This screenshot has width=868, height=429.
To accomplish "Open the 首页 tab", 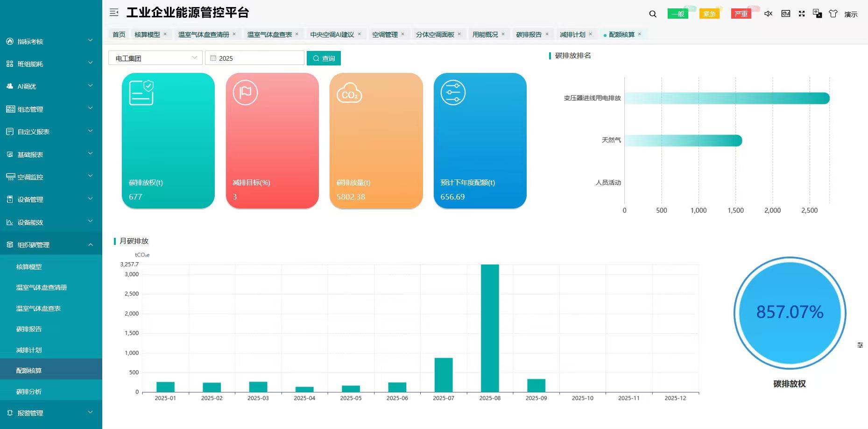I will coord(118,34).
